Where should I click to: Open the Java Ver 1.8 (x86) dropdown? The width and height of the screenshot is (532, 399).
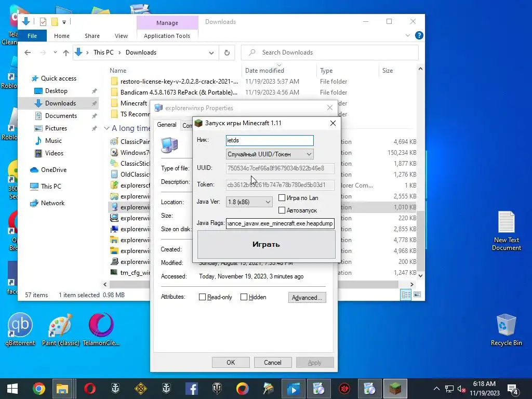coord(249,202)
